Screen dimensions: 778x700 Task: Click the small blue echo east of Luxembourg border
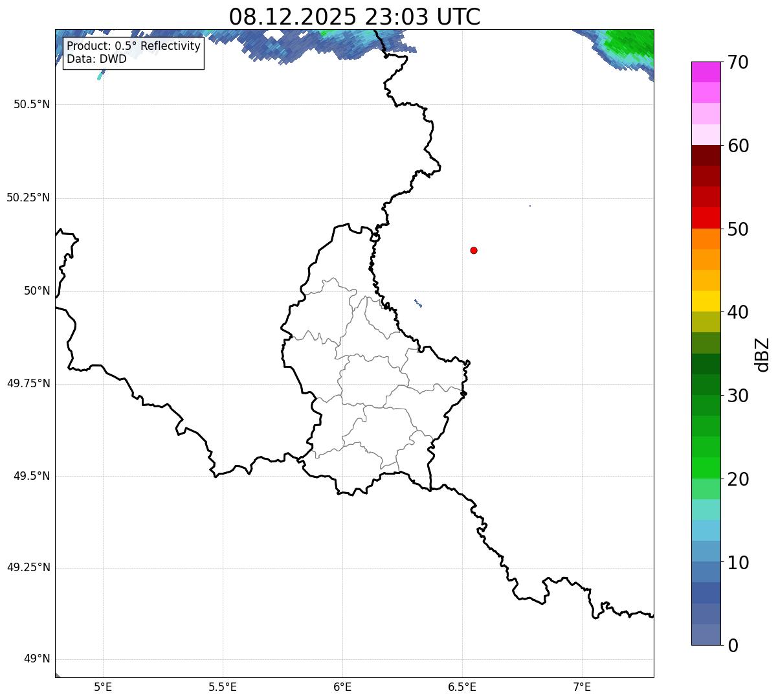pos(418,303)
